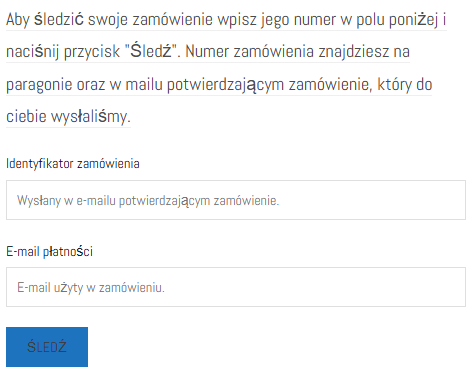This screenshot has height=384, width=474.
Task: Click the 'Identyfikator zamówienia' label
Action: (73, 164)
